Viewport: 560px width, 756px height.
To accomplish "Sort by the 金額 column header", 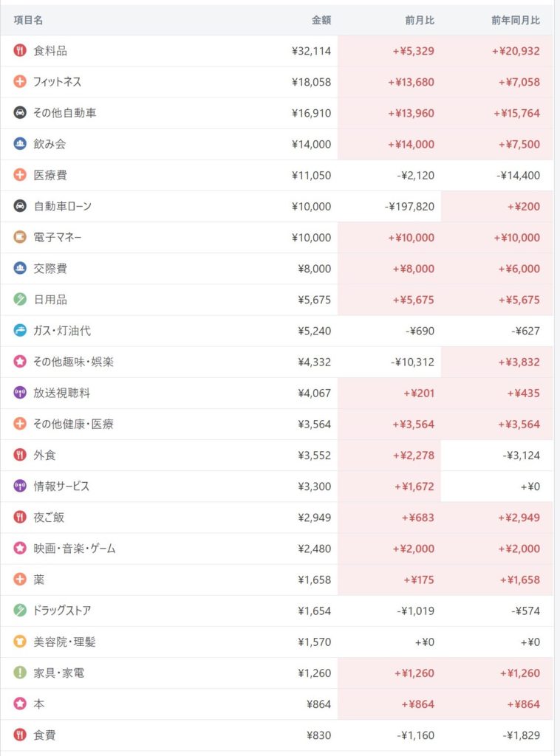I will pyautogui.click(x=321, y=21).
